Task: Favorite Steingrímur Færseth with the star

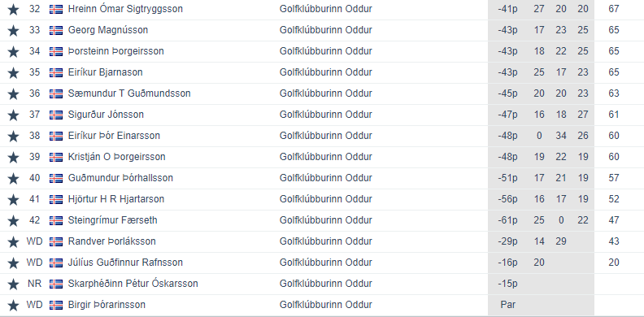Action: [13, 220]
